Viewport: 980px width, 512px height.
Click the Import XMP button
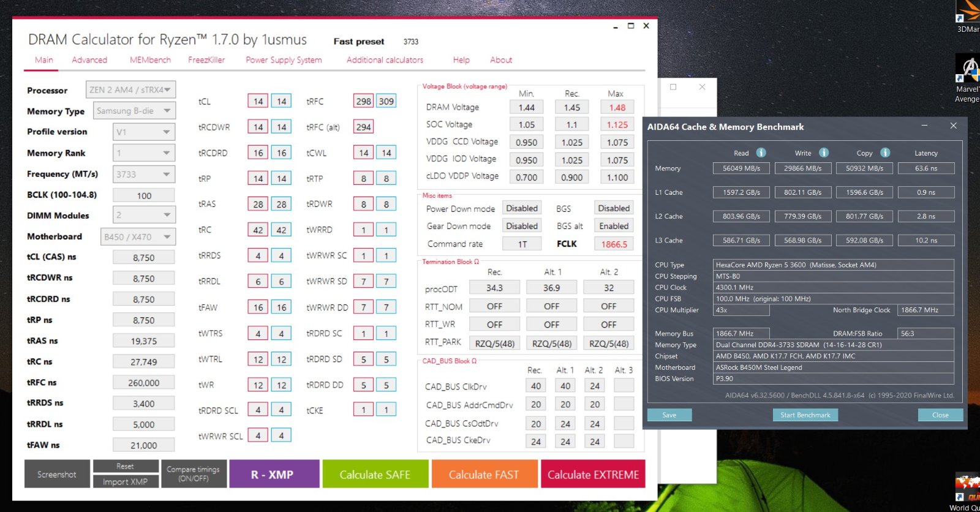click(125, 481)
